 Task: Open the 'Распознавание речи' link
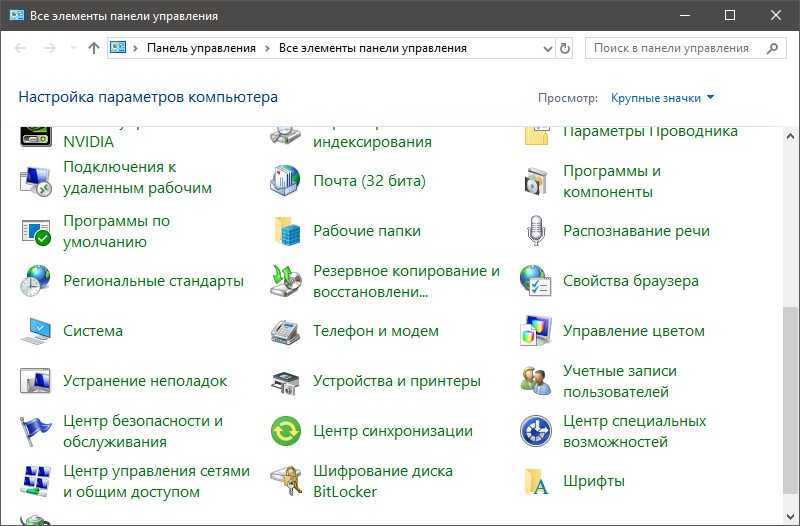[636, 231]
